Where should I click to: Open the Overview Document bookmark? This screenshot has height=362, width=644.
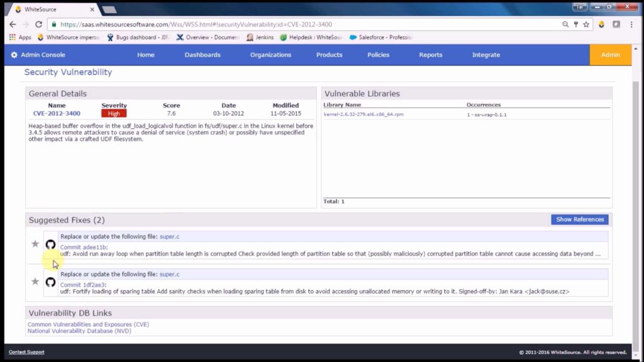(208, 37)
